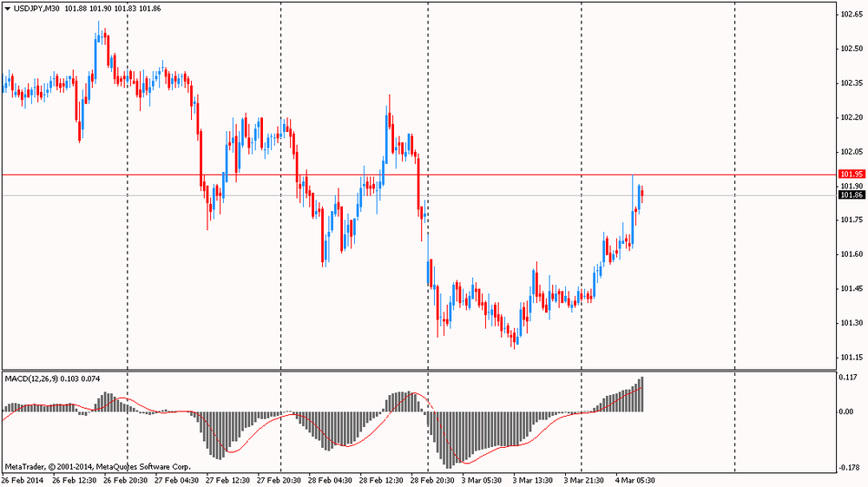Click the -0.178 MACD scale value
The height and width of the screenshot is (487, 868).
pos(848,468)
